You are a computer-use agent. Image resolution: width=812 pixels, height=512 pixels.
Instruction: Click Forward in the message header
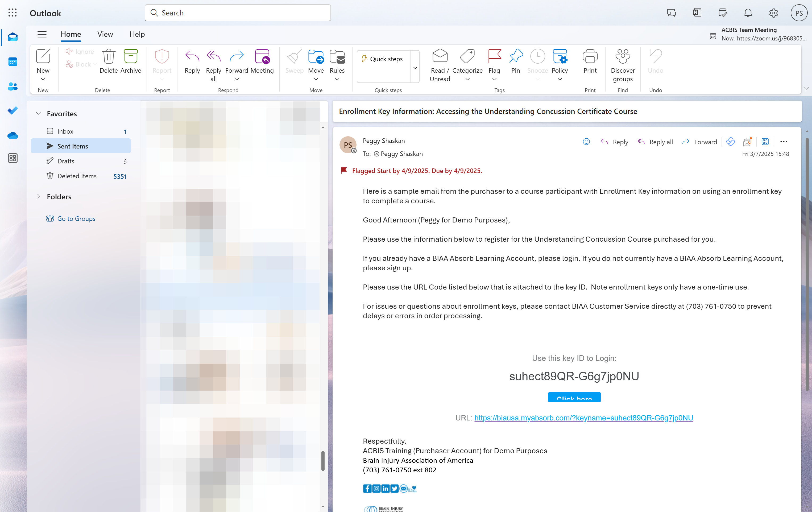(699, 142)
